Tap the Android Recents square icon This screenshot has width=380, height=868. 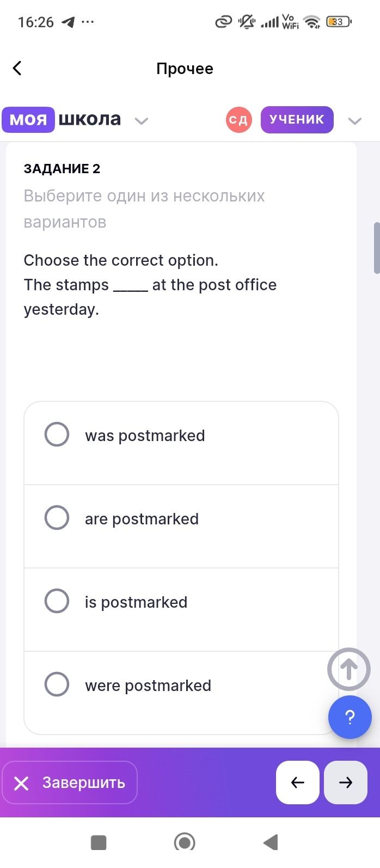(99, 842)
